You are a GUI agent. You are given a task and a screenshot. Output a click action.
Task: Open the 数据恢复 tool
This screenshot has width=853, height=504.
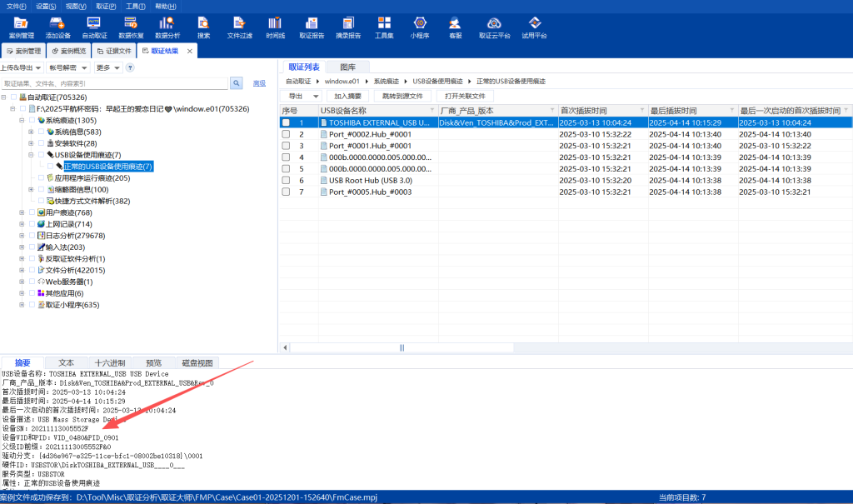point(131,27)
